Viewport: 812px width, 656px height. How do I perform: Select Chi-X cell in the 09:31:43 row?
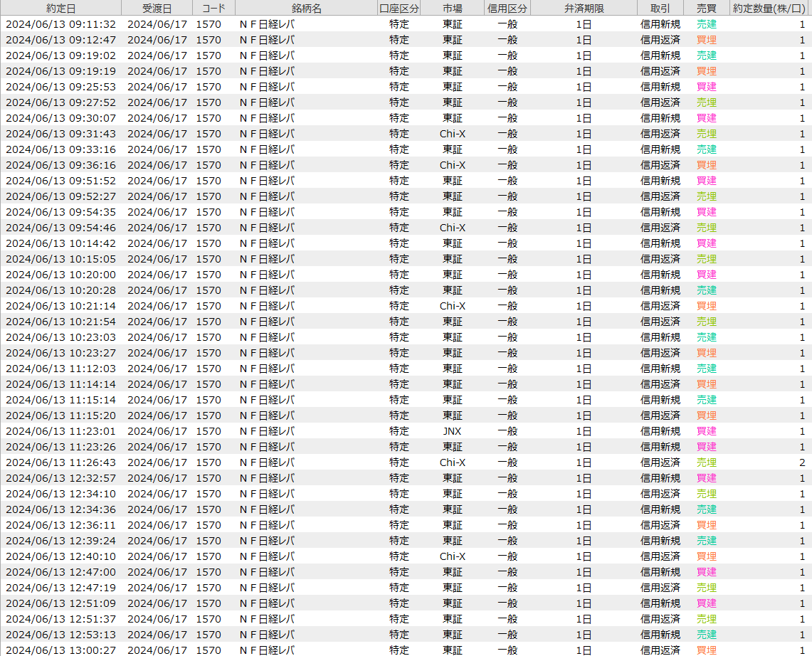pos(452,134)
